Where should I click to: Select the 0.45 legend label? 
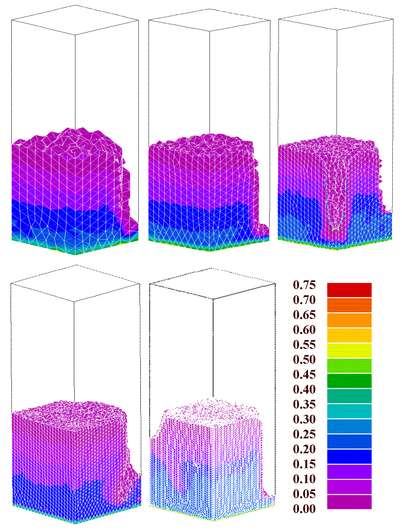(x=304, y=375)
